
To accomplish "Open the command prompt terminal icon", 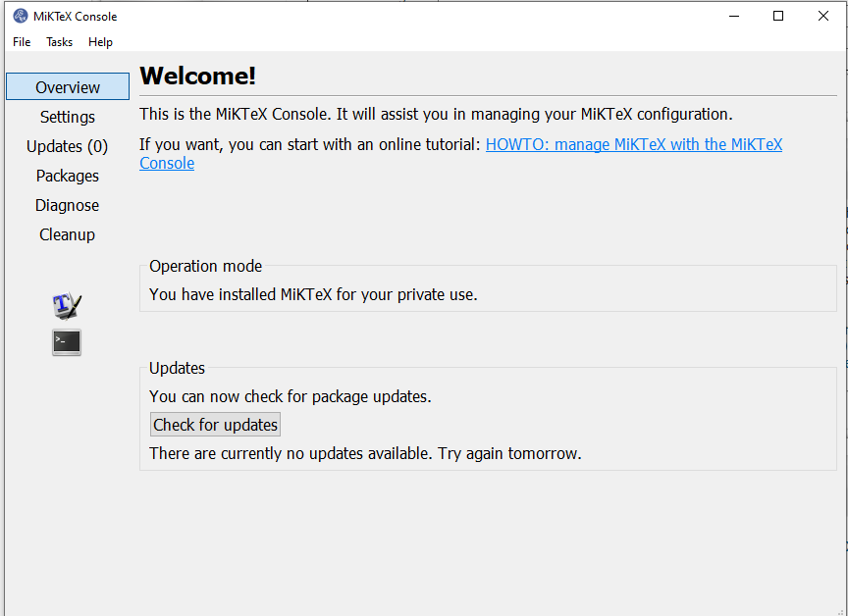I will click(x=67, y=342).
